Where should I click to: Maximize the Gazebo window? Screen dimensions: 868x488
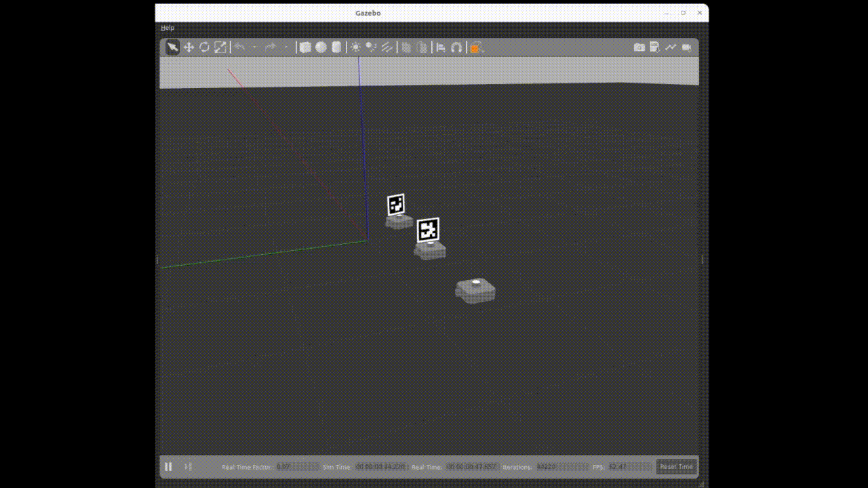(x=683, y=13)
